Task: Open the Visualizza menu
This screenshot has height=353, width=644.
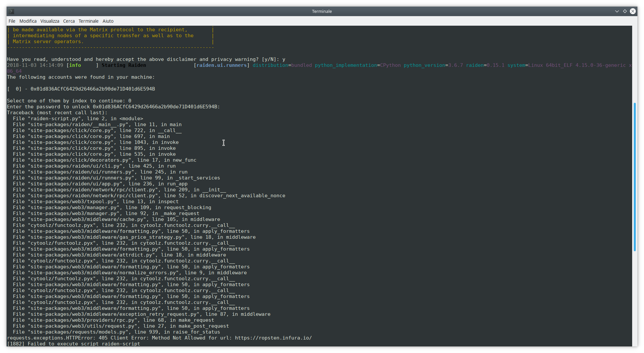Action: 50,21
